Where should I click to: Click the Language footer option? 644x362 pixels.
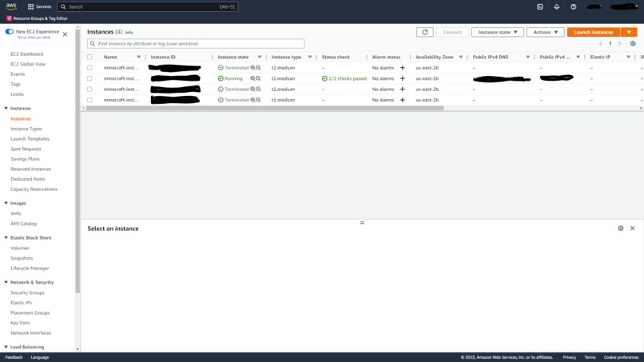[x=40, y=357]
